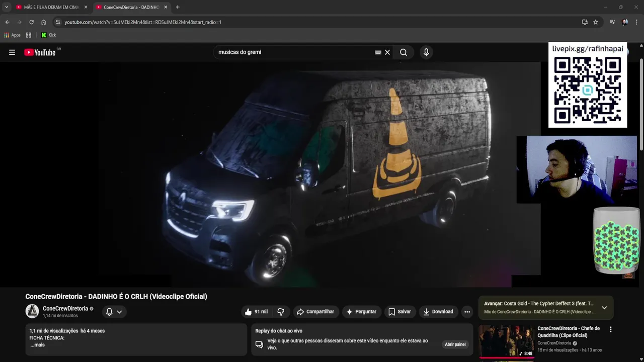644x362 pixels.
Task: Open a new browser tab
Action: (178, 7)
